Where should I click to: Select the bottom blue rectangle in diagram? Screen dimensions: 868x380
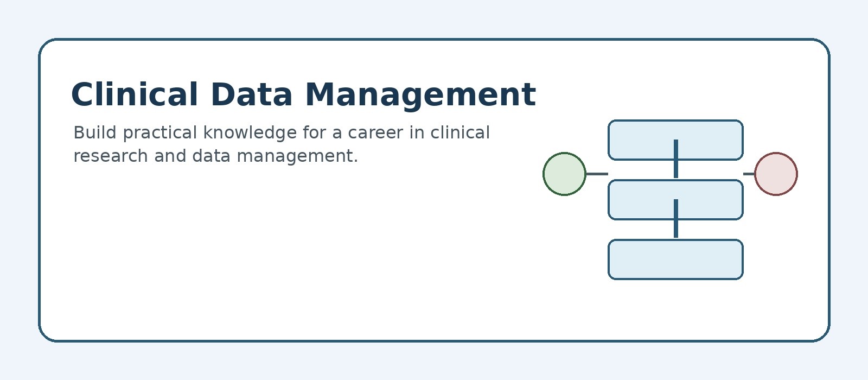(675, 259)
